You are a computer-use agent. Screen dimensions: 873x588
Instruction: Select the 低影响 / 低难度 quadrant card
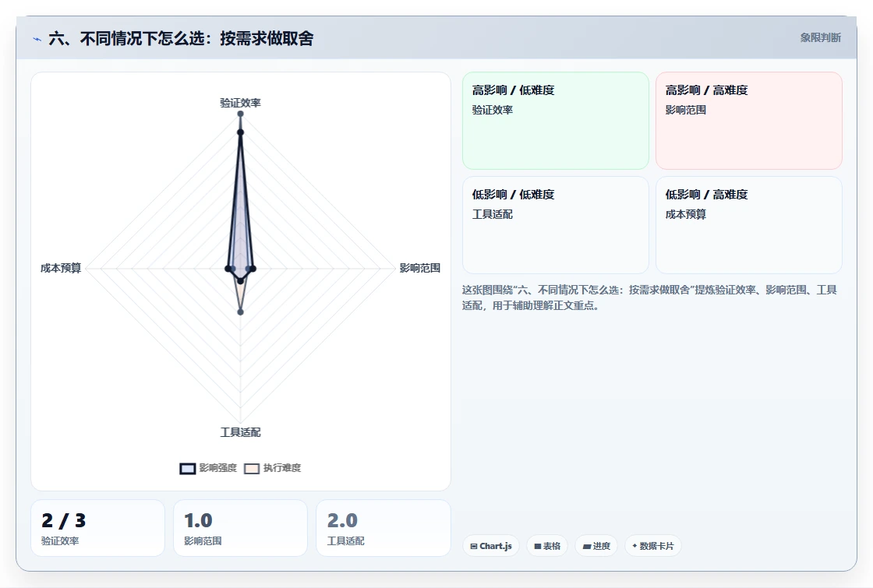pyautogui.click(x=556, y=225)
